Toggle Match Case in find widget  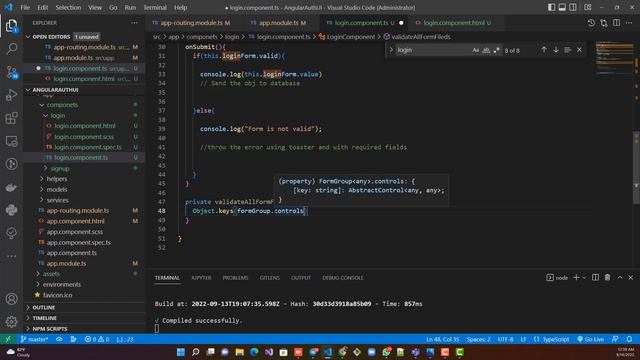(x=476, y=50)
